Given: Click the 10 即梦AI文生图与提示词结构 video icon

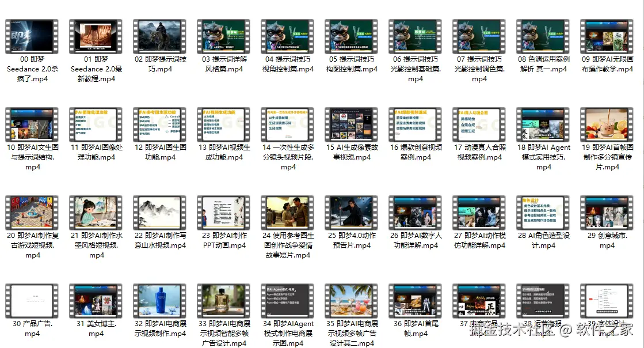Looking at the screenshot, I should click(x=32, y=124).
